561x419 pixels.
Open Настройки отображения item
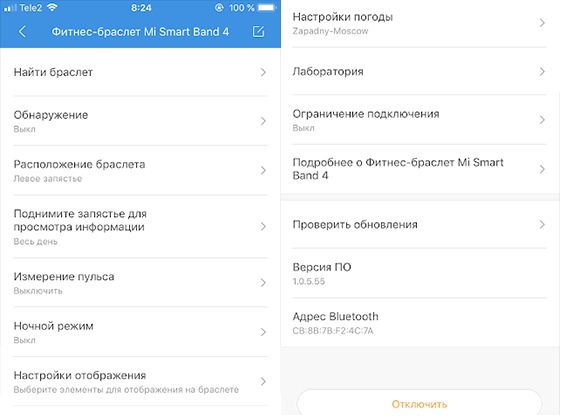tap(141, 381)
